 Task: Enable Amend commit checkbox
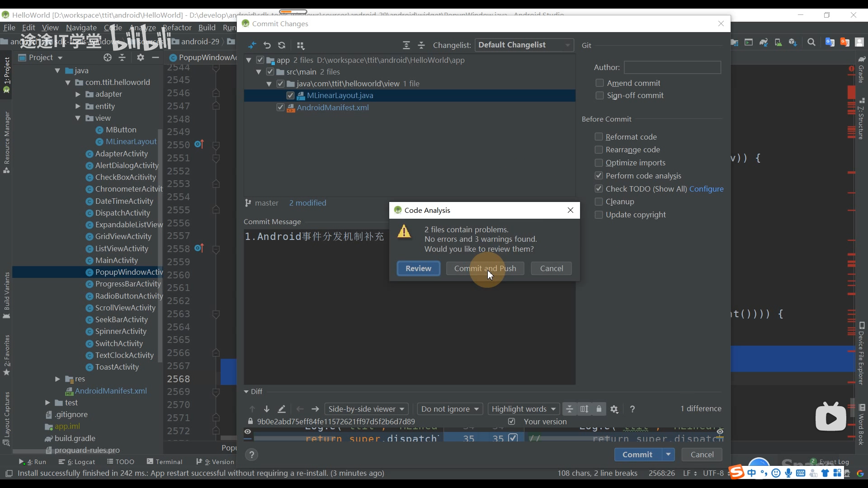[599, 83]
